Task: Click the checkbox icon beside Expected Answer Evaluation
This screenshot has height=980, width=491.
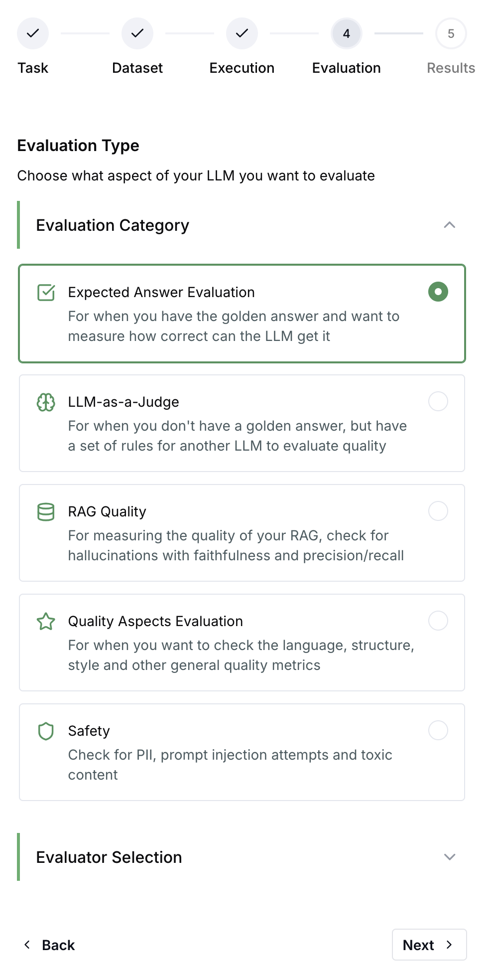Action: [x=46, y=293]
